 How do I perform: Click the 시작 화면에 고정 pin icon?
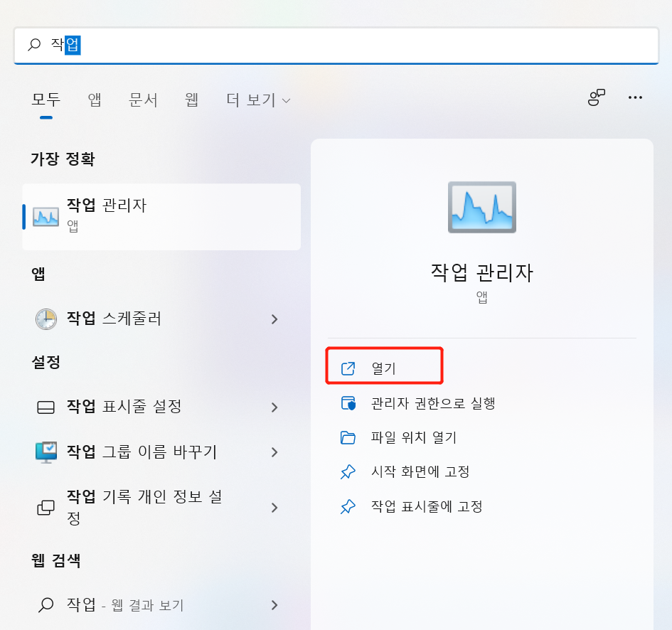coord(348,471)
